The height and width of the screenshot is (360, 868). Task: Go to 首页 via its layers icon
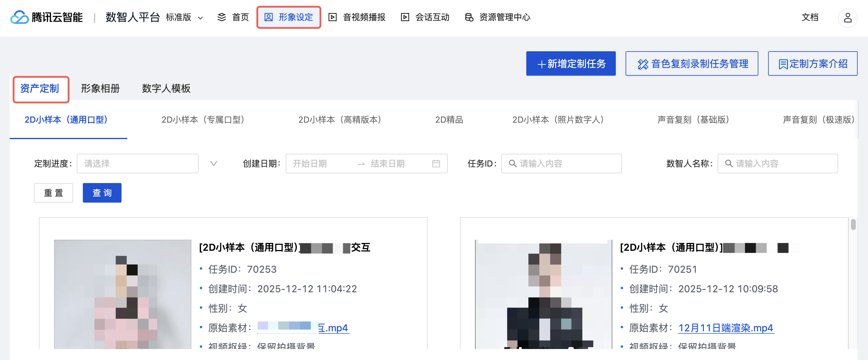pos(221,17)
